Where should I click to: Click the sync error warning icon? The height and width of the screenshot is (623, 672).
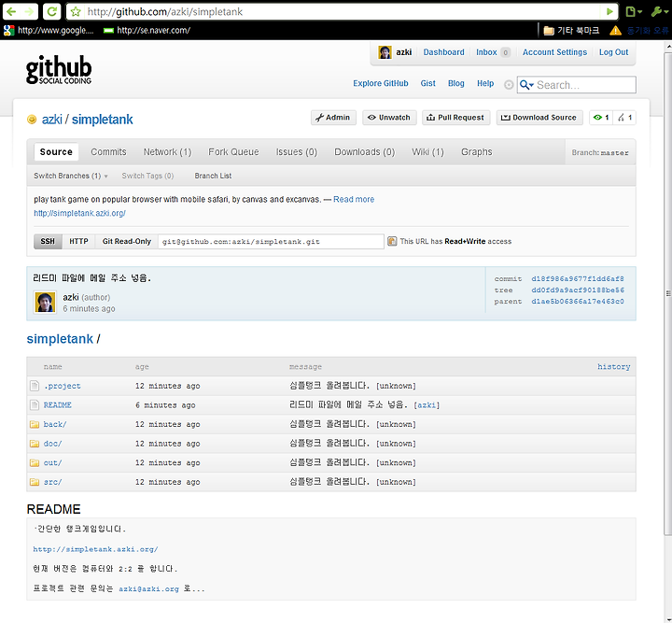tap(615, 31)
